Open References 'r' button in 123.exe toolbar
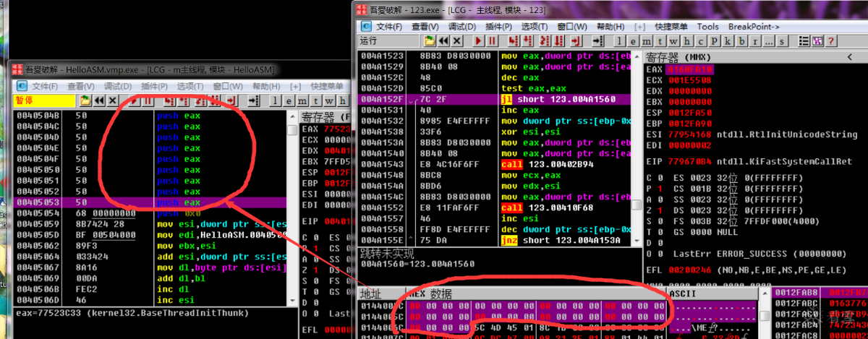This screenshot has width=868, height=339. point(755,40)
